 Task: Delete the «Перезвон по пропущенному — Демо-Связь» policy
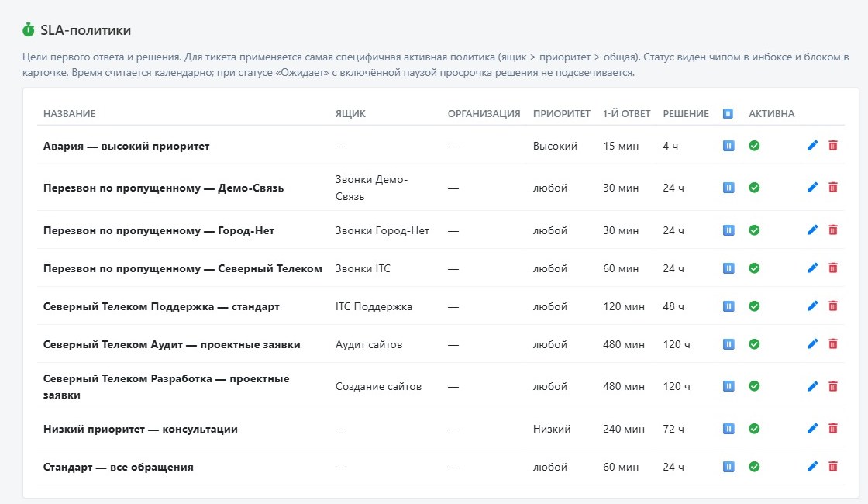832,187
